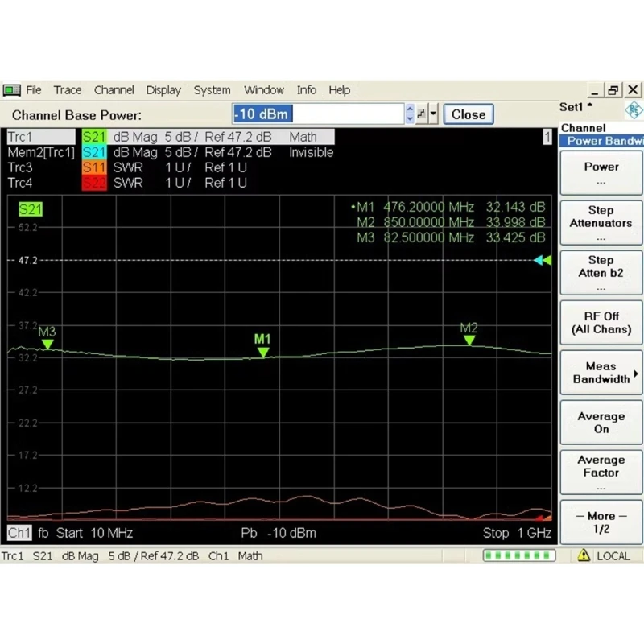Image resolution: width=644 pixels, height=644 pixels.
Task: Open the Trace menu
Action: pyautogui.click(x=68, y=90)
